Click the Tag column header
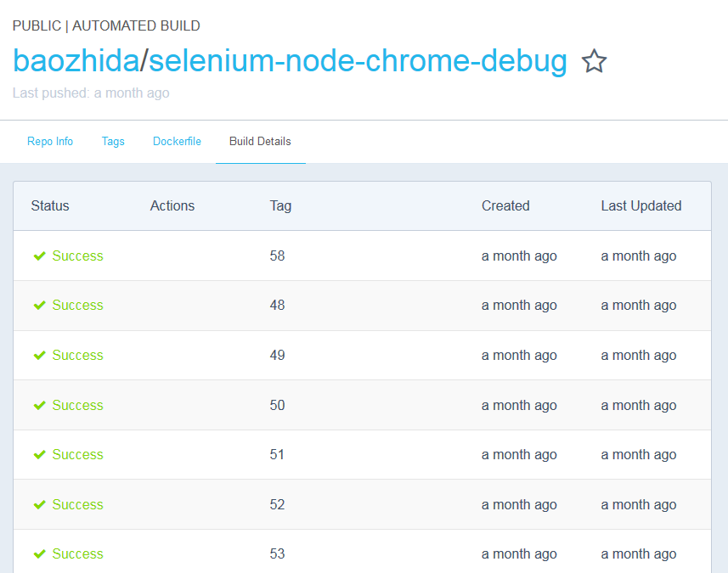Viewport: 728px width, 573px height. click(280, 205)
